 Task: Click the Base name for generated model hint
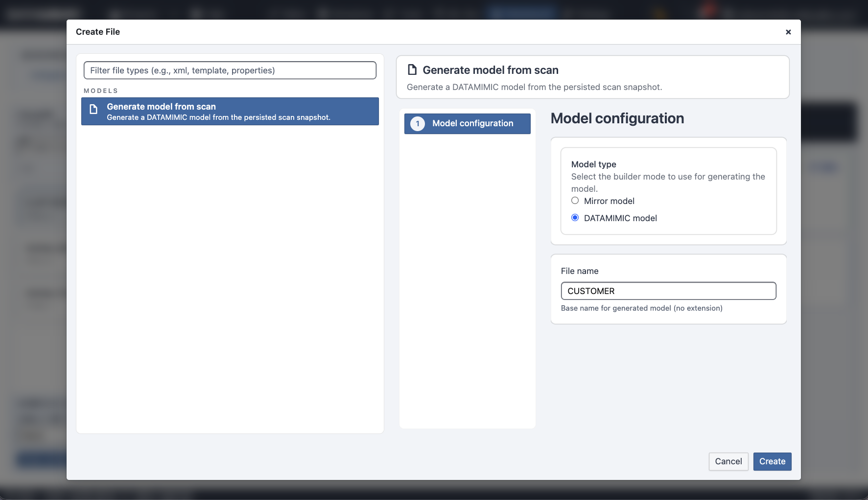coord(642,308)
